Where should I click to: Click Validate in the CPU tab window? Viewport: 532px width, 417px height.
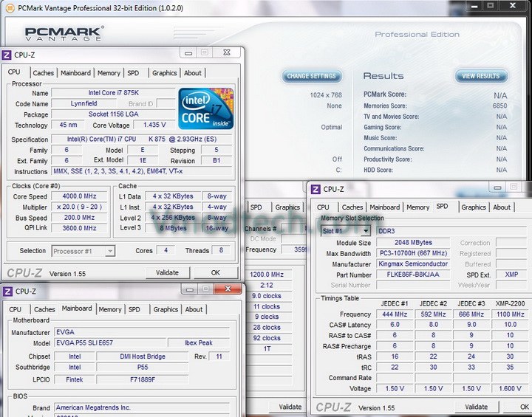point(167,272)
